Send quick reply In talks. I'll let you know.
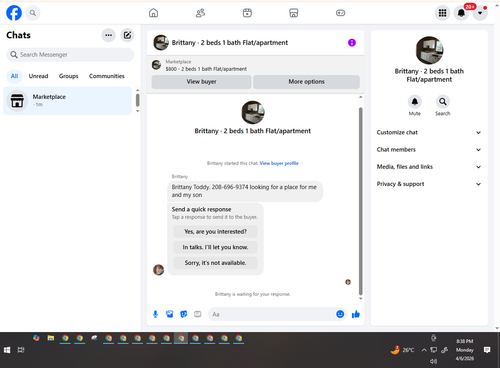 tap(215, 247)
